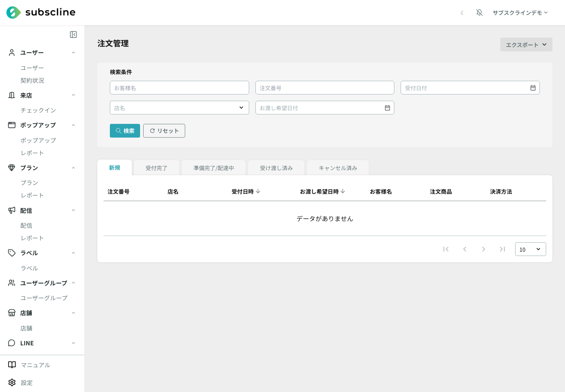565x392 pixels.
Task: Click the 注文商品 column header
Action: point(441,192)
